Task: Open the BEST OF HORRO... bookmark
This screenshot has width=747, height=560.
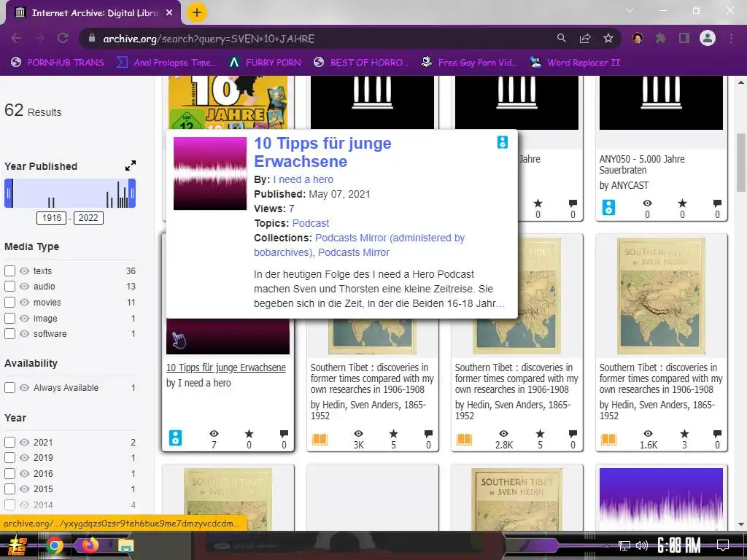Action: [x=360, y=63]
